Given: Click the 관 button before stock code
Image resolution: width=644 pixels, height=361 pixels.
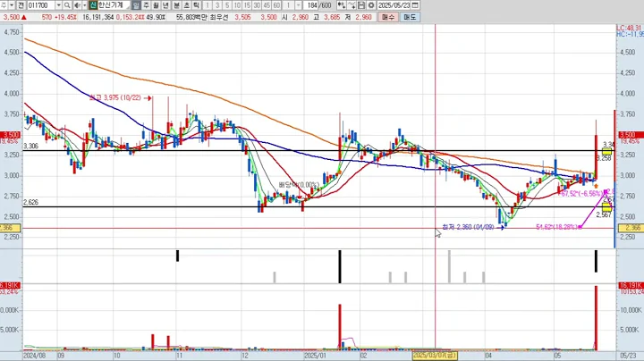Looking at the screenshot, I should (21, 5).
